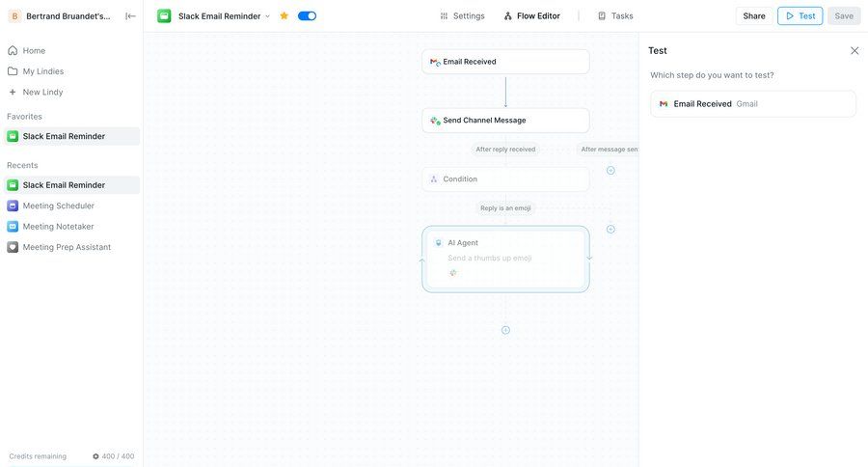868x467 pixels.
Task: Click the Gmail icon on Email Received node
Action: pyautogui.click(x=435, y=62)
